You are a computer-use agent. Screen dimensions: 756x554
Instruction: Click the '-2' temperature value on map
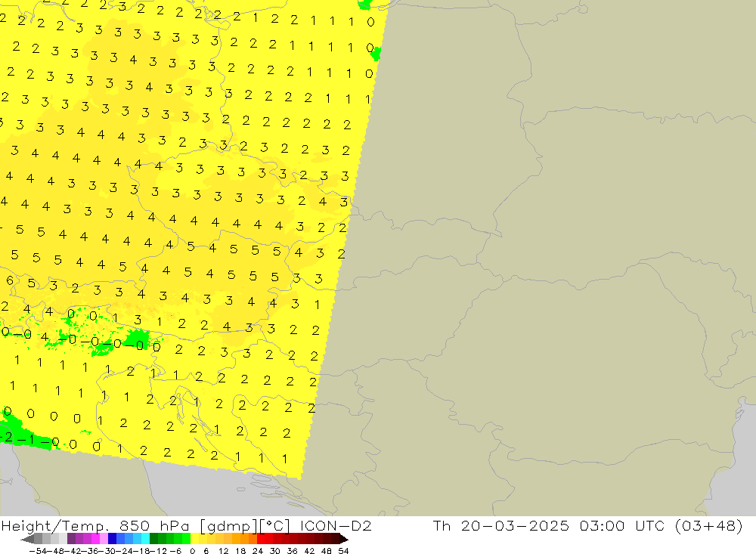tap(7, 438)
